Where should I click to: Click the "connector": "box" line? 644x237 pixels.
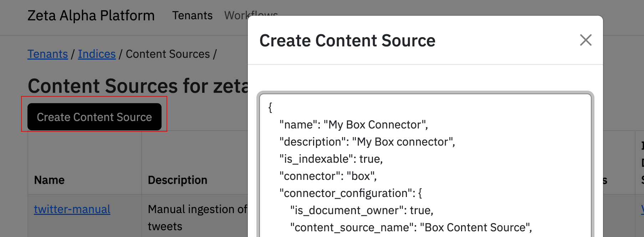coord(328,176)
